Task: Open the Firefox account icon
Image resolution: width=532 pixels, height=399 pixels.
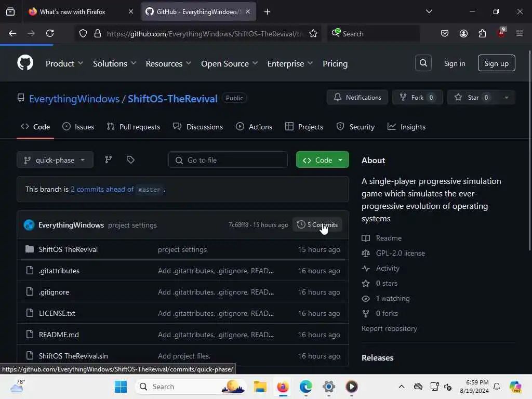Action: (x=463, y=33)
